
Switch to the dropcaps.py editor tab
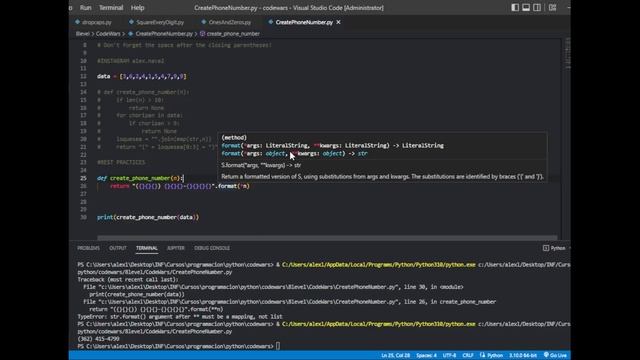coord(93,22)
